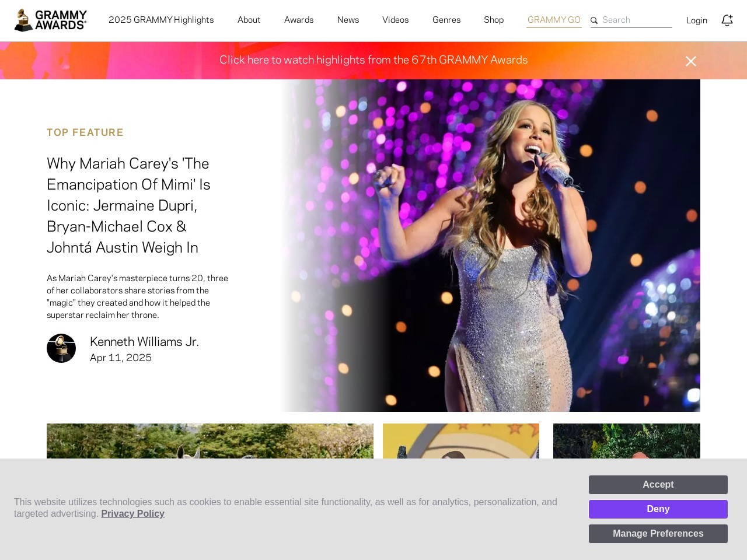747x560 pixels.
Task: Open 2025 GRAMMY Highlights menu item
Action: pyautogui.click(x=161, y=20)
